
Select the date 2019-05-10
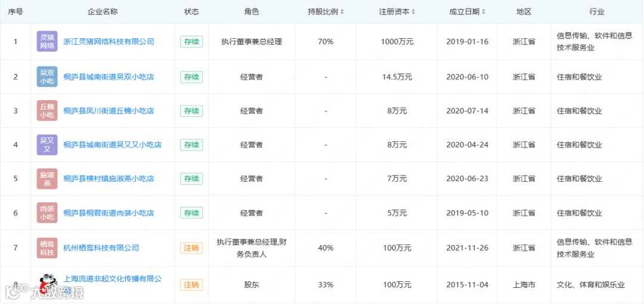tap(467, 213)
